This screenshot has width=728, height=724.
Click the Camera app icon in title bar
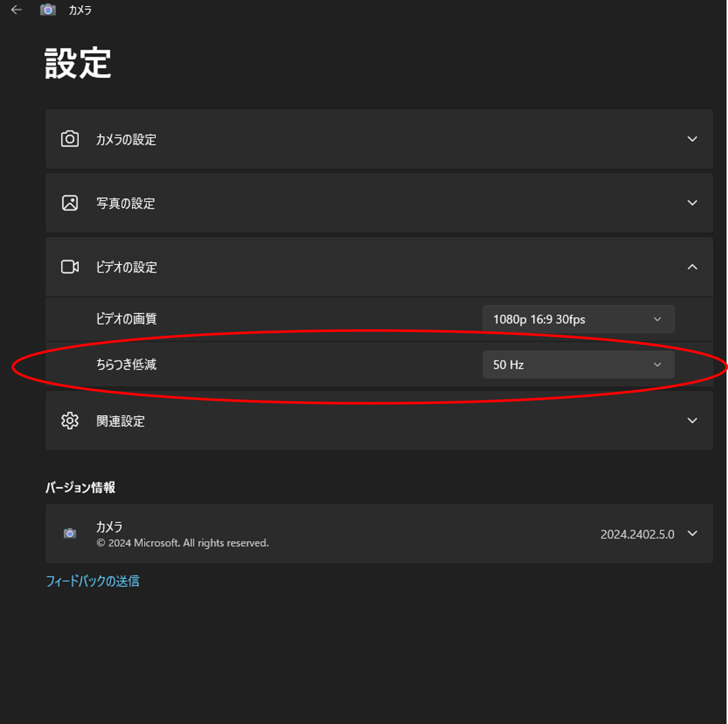tap(48, 10)
